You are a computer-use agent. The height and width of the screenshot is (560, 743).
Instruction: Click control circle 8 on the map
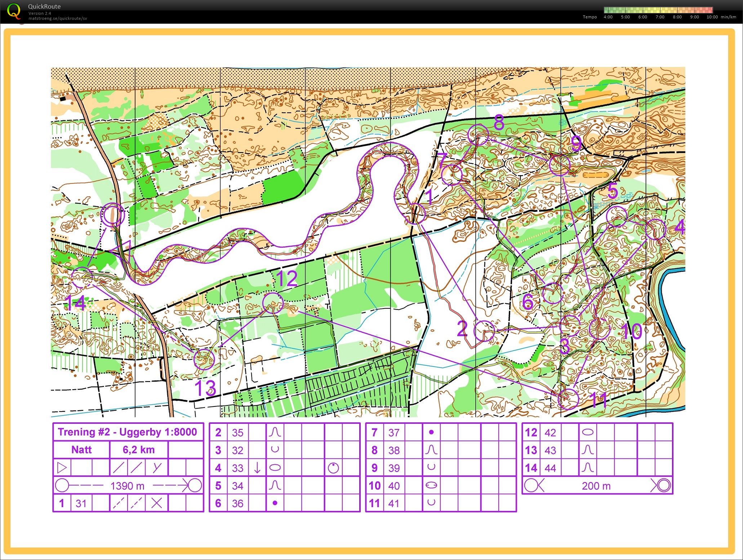(478, 134)
